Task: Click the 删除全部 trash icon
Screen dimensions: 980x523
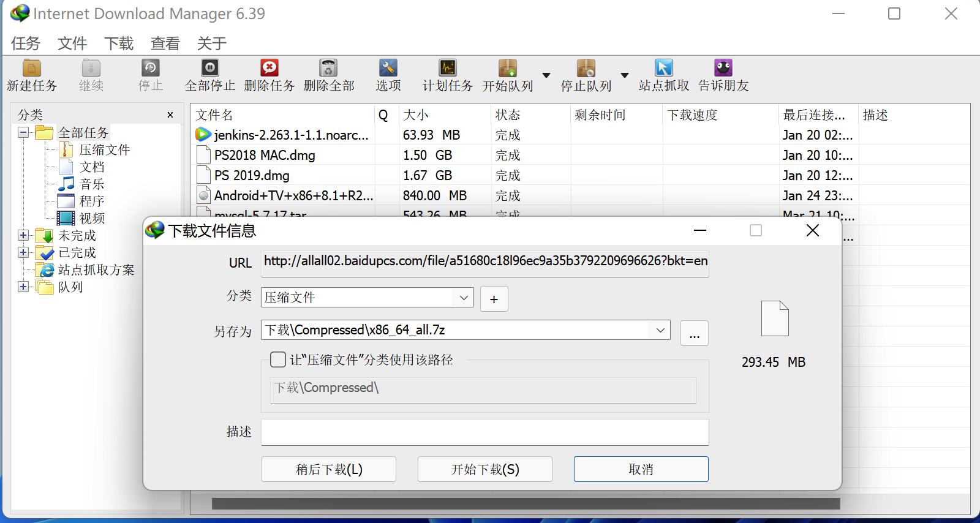Action: coord(328,67)
